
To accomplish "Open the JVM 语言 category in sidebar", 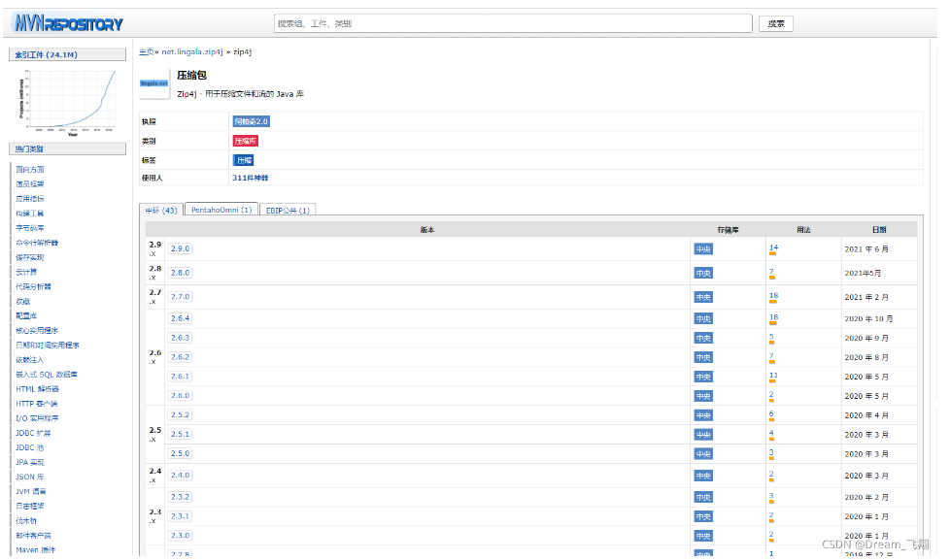I will [x=31, y=492].
